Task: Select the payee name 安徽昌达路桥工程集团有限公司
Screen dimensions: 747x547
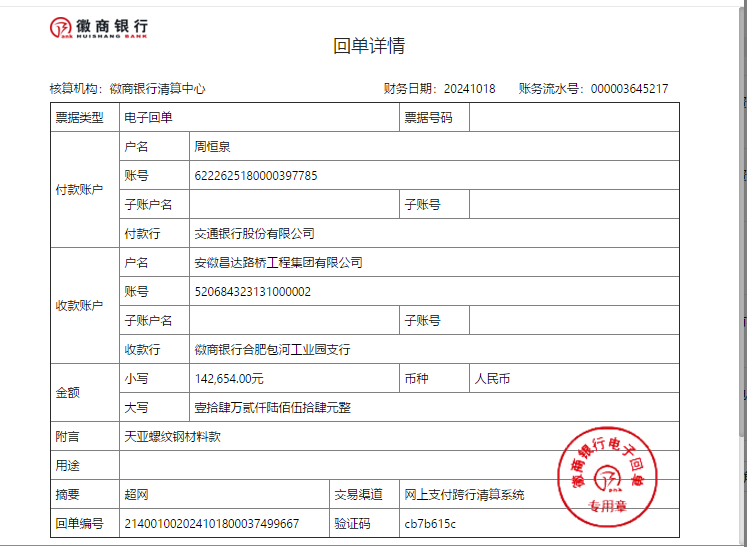Action: [278, 263]
